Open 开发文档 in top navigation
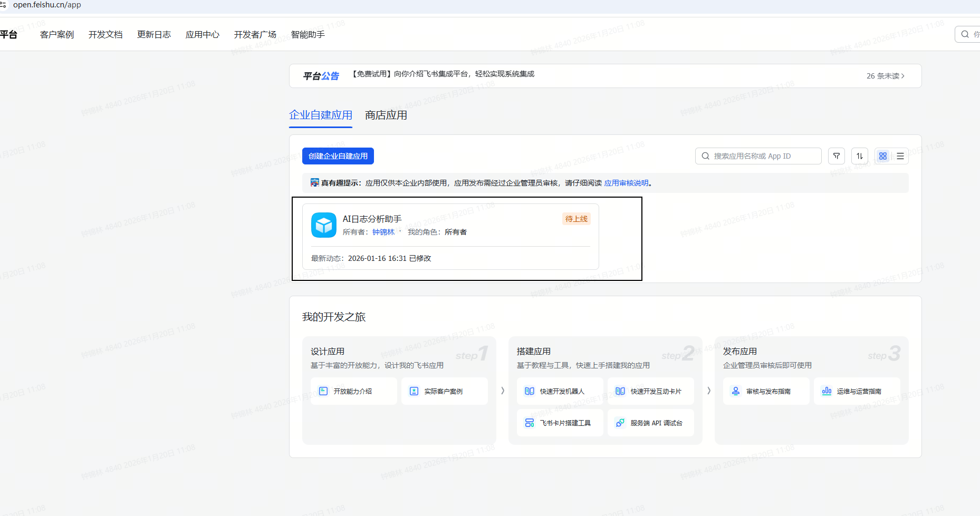This screenshot has height=516, width=980. coord(105,34)
